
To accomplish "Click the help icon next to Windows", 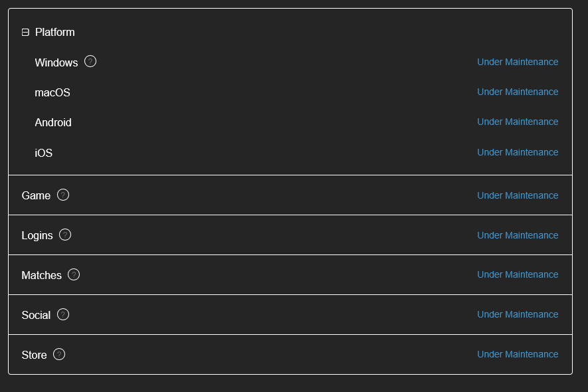I will [90, 62].
